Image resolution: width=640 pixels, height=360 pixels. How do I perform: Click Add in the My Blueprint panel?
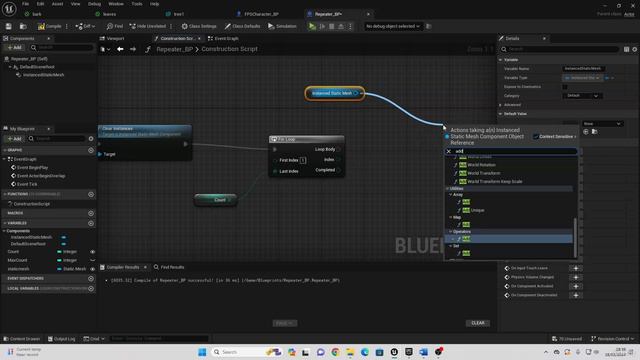[14, 139]
